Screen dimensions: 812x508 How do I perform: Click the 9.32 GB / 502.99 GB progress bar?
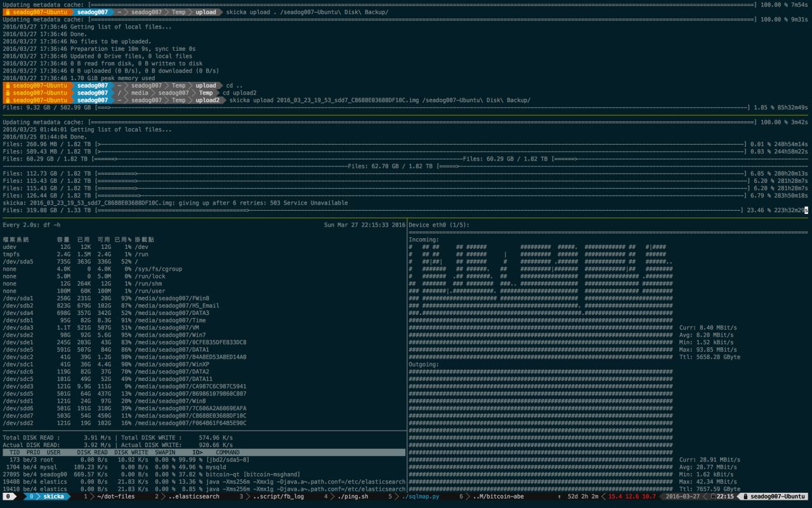405,108
